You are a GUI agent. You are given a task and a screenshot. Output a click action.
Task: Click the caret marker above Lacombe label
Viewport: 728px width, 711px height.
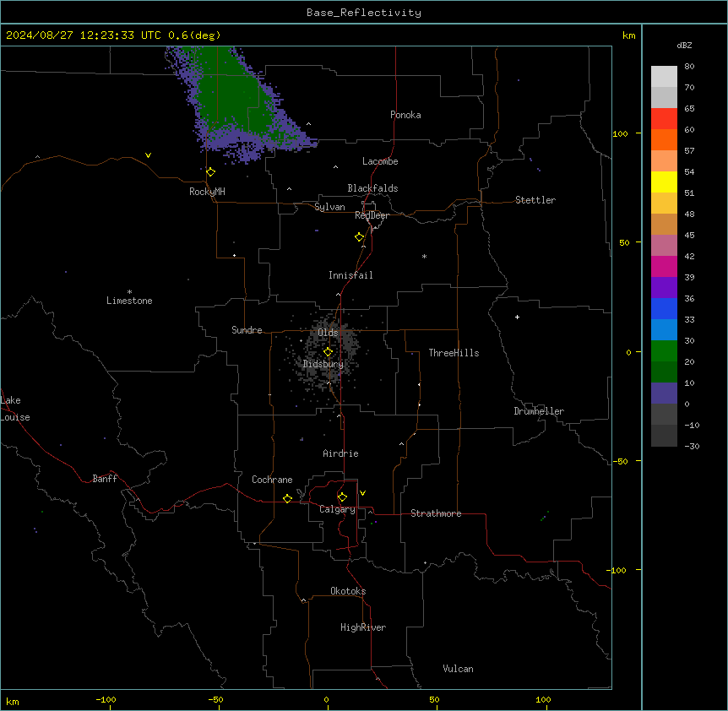(335, 167)
